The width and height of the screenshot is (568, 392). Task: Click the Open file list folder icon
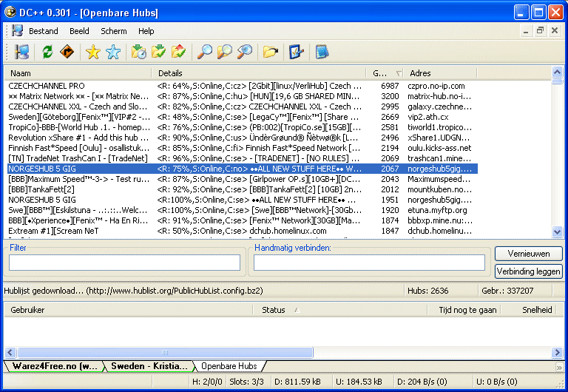[x=271, y=53]
